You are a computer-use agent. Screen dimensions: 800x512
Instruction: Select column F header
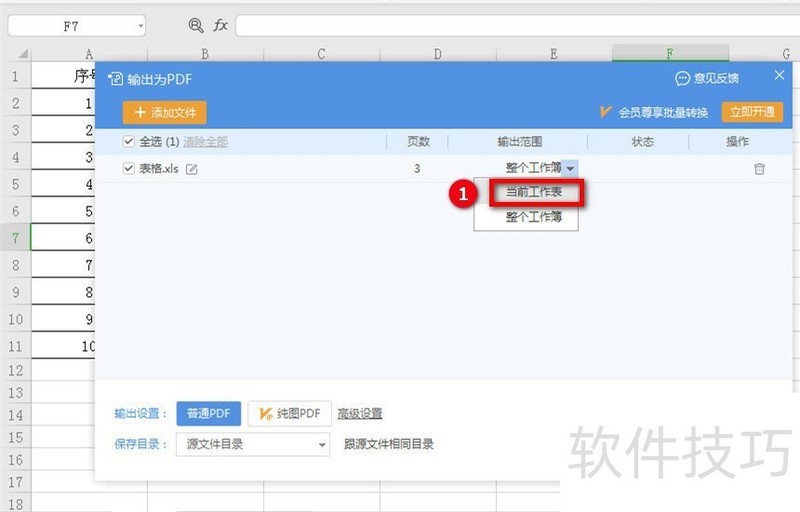tap(670, 53)
